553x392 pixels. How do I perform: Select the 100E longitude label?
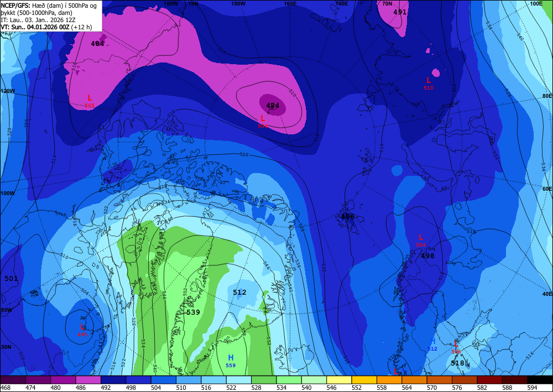[536, 3]
